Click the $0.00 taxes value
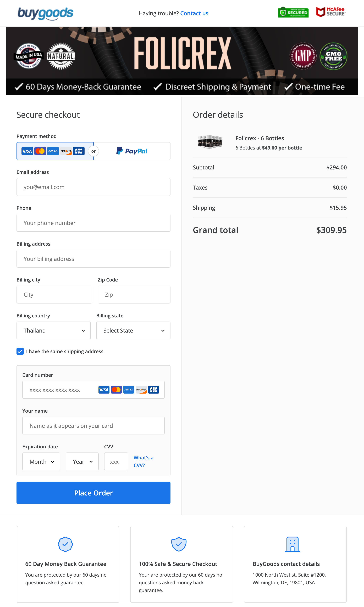The image size is (364, 607). click(339, 187)
